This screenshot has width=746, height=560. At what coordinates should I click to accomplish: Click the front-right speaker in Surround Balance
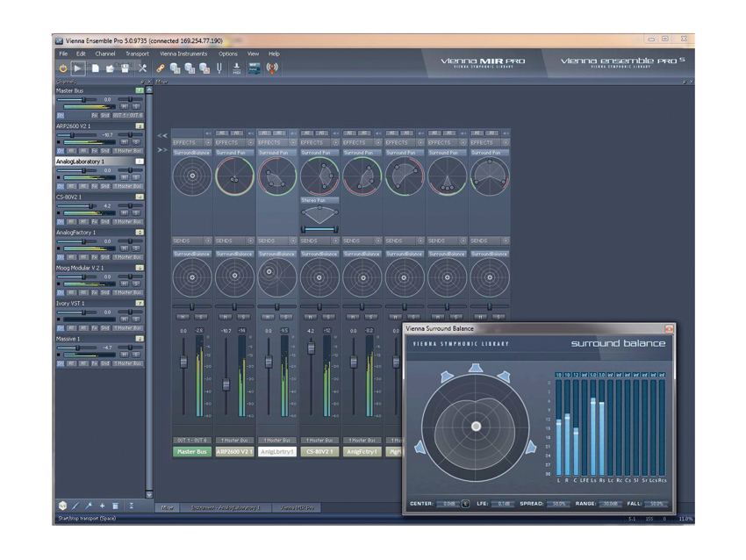(505, 377)
